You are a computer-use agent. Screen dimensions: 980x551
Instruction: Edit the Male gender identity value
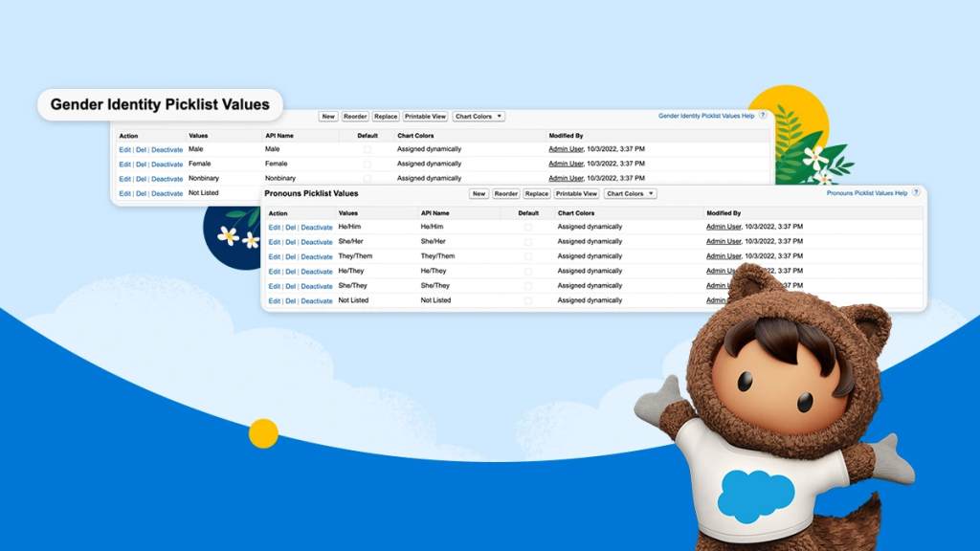(x=125, y=150)
